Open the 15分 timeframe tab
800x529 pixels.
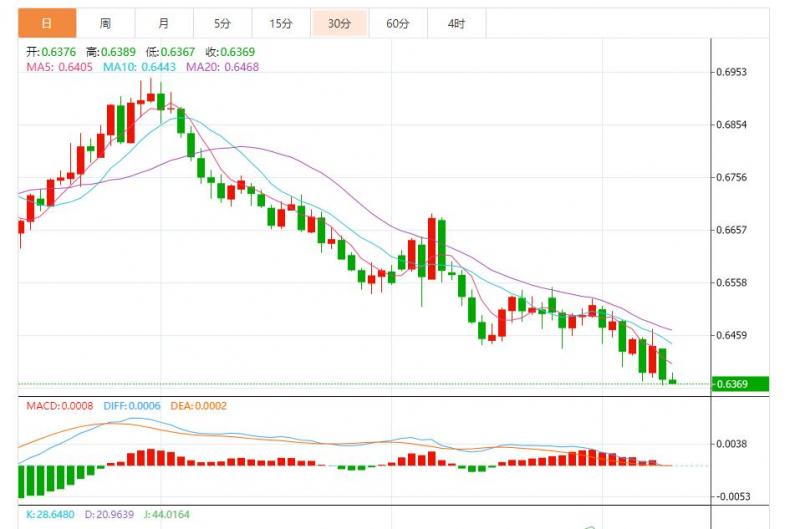(281, 23)
